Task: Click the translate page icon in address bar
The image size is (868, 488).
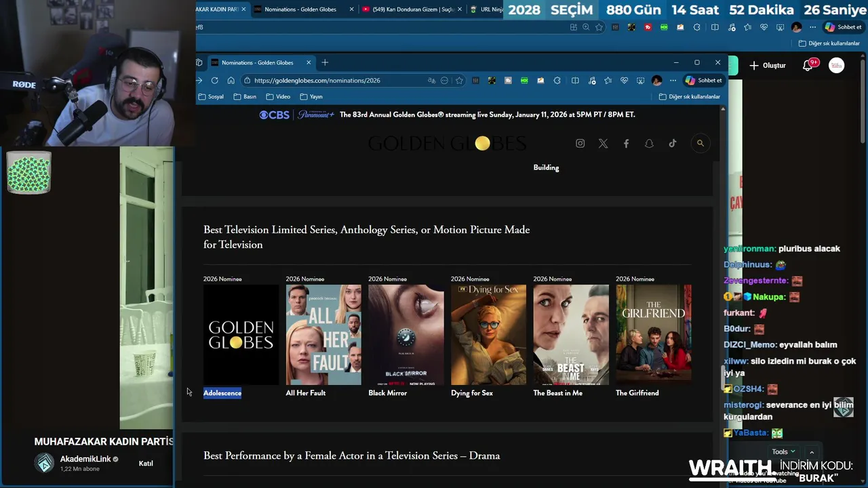Action: [431, 80]
